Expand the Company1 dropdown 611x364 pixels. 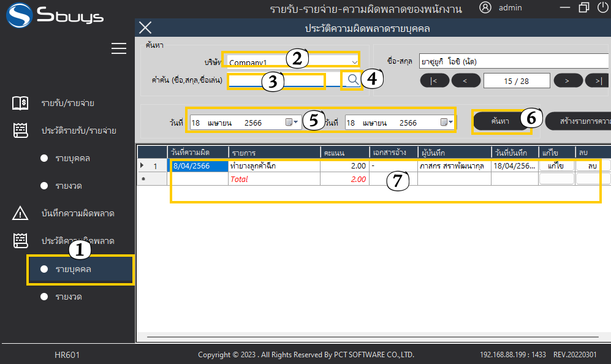(x=354, y=61)
